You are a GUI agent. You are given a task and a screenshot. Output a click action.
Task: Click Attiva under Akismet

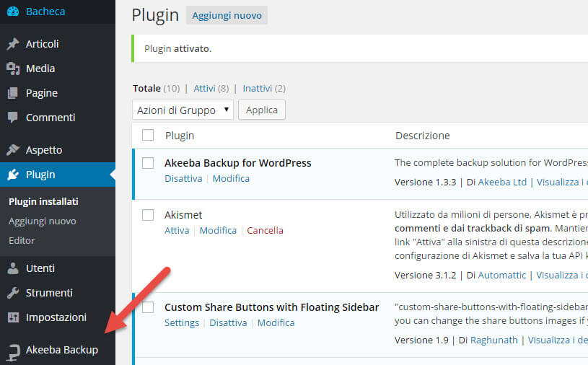[177, 230]
